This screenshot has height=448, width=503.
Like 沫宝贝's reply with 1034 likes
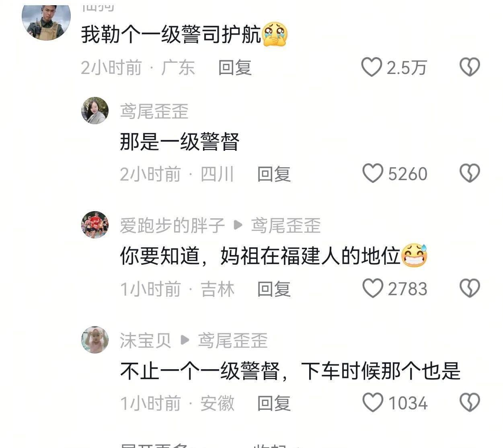[372, 403]
